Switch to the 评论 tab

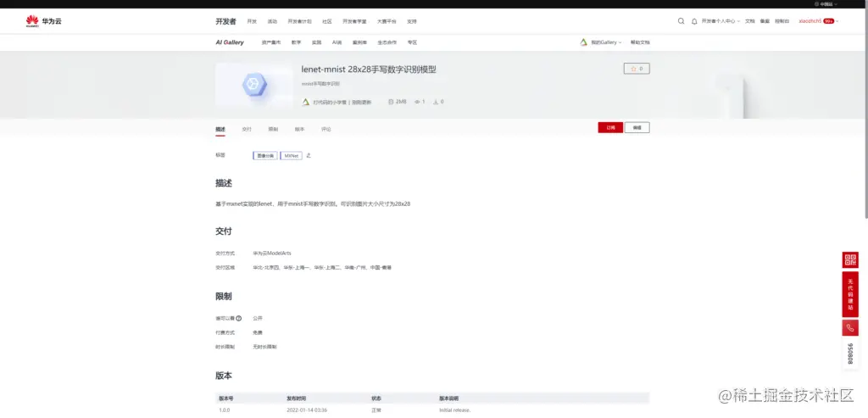pyautogui.click(x=326, y=129)
